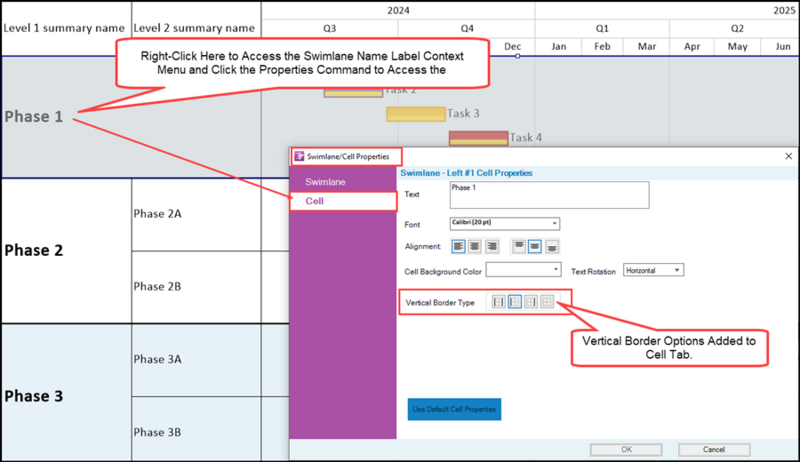Click the Jan month header
The image size is (800, 462).
[559, 46]
